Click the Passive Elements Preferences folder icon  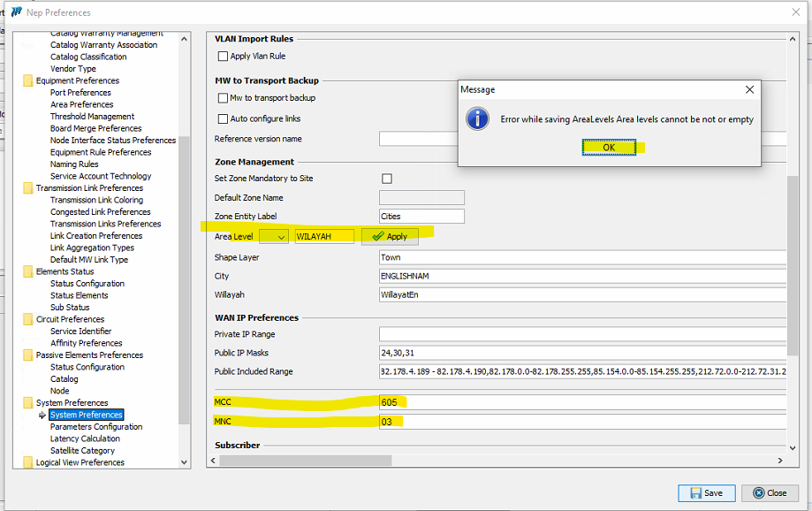tap(27, 355)
